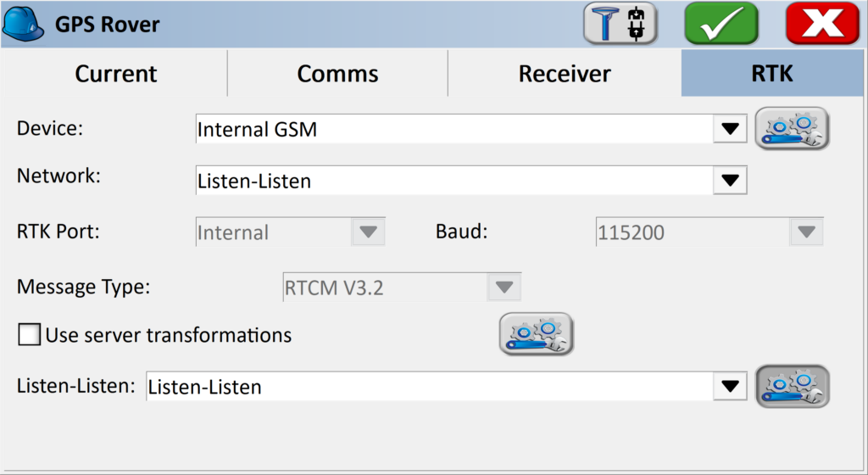Click the Use server transformations label
Viewport: 868px width, 475px height.
tap(168, 335)
